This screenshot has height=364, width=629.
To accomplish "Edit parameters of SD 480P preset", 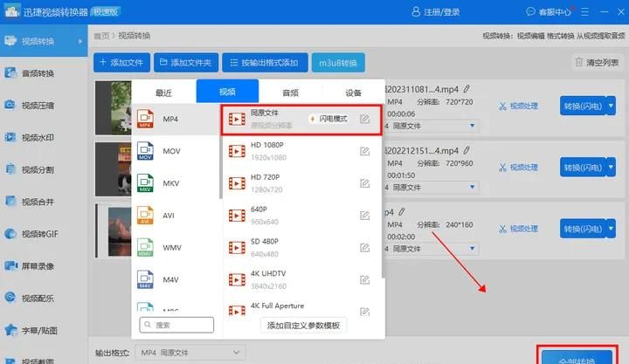I will 364,247.
